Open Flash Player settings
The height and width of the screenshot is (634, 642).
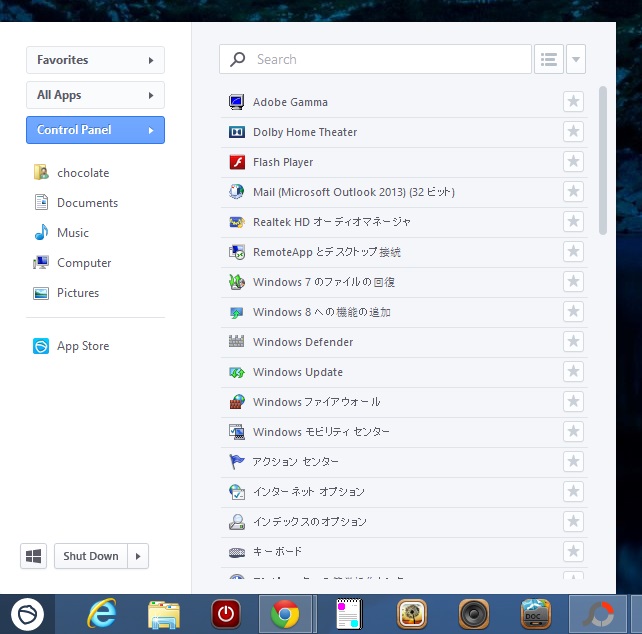point(282,162)
